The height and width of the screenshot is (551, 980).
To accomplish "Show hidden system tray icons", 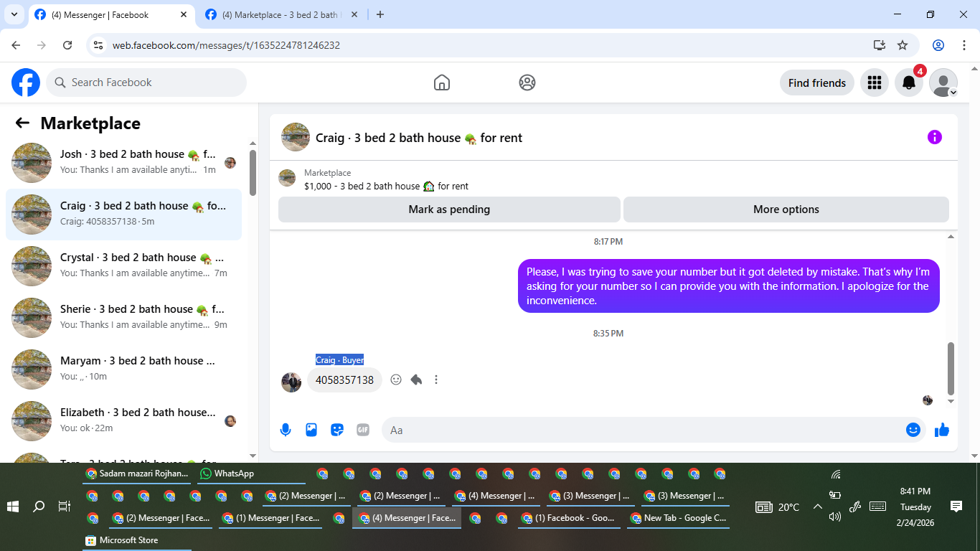I will tap(818, 507).
